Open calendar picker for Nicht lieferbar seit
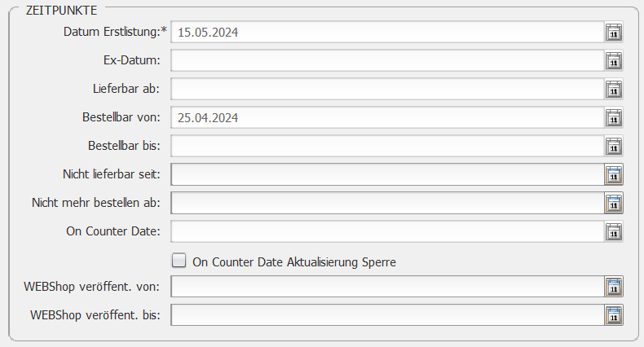644x347 pixels. (x=614, y=174)
